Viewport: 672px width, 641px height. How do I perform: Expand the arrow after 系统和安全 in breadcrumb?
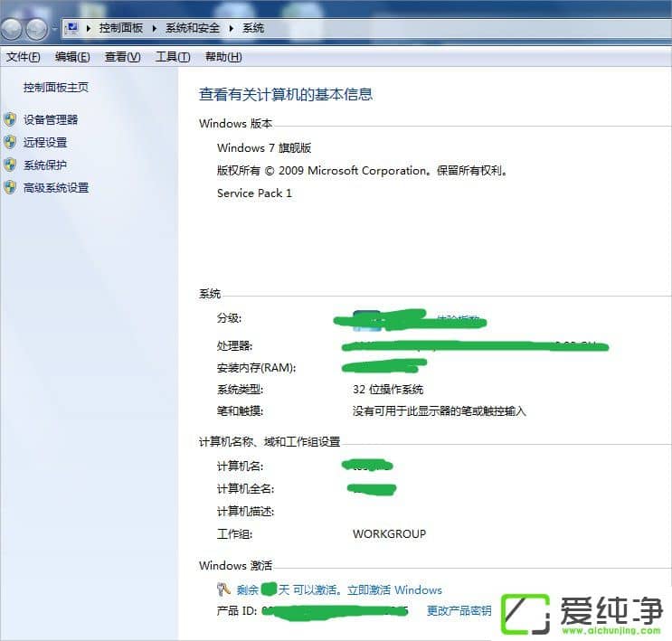(232, 28)
